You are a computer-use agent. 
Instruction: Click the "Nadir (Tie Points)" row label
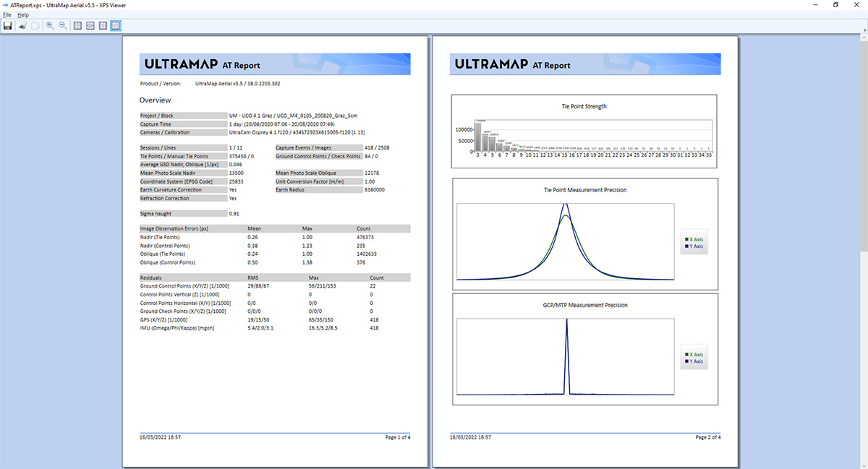click(160, 238)
